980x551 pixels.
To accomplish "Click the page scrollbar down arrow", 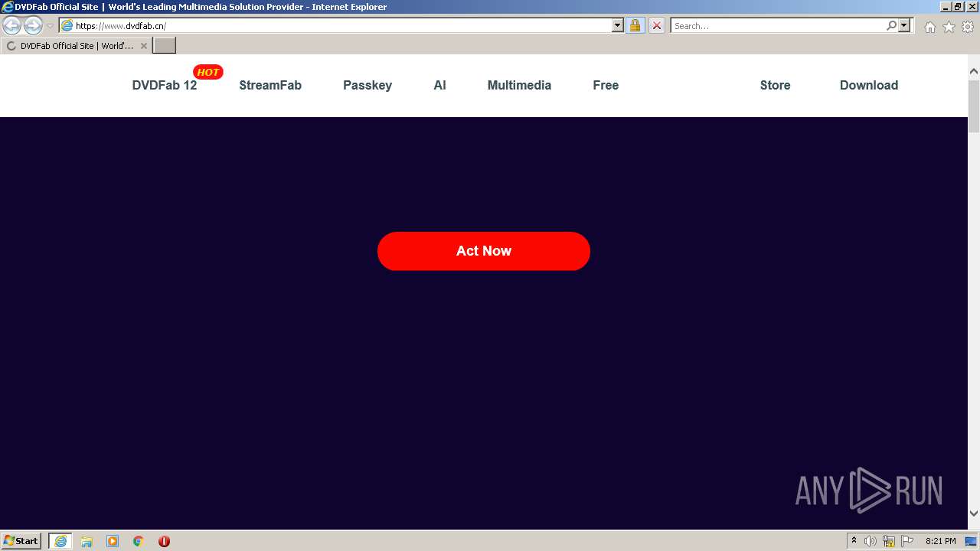I will [974, 514].
